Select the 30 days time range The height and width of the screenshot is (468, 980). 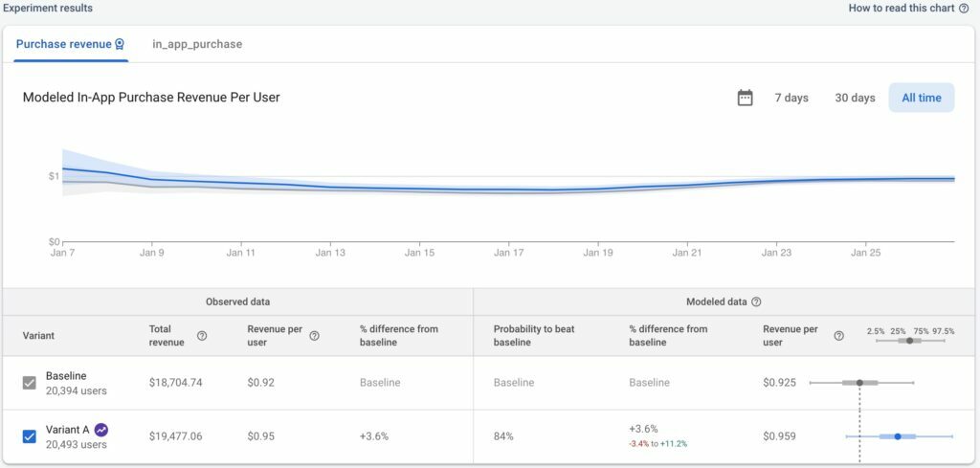[x=855, y=98]
